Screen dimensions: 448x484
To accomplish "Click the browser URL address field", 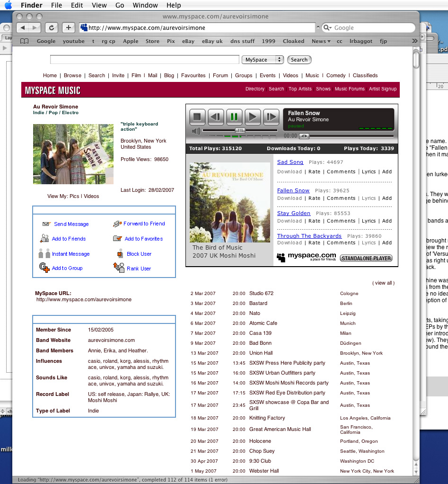I will [197, 28].
